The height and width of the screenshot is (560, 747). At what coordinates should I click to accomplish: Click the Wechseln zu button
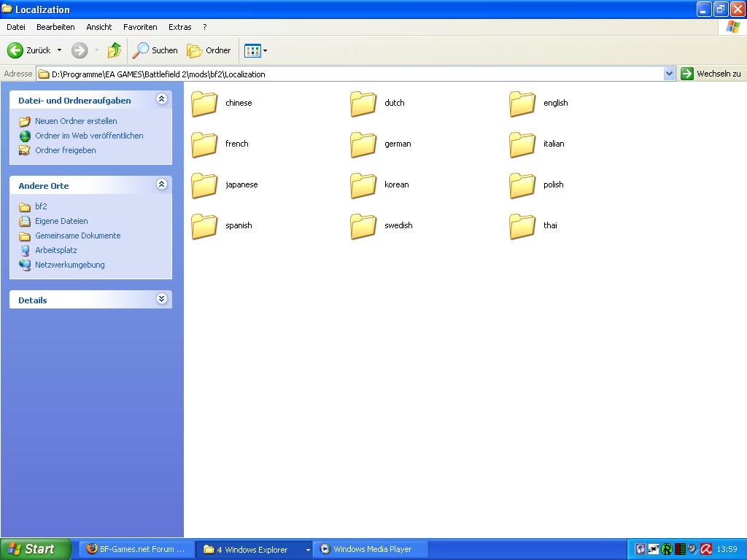coord(712,74)
